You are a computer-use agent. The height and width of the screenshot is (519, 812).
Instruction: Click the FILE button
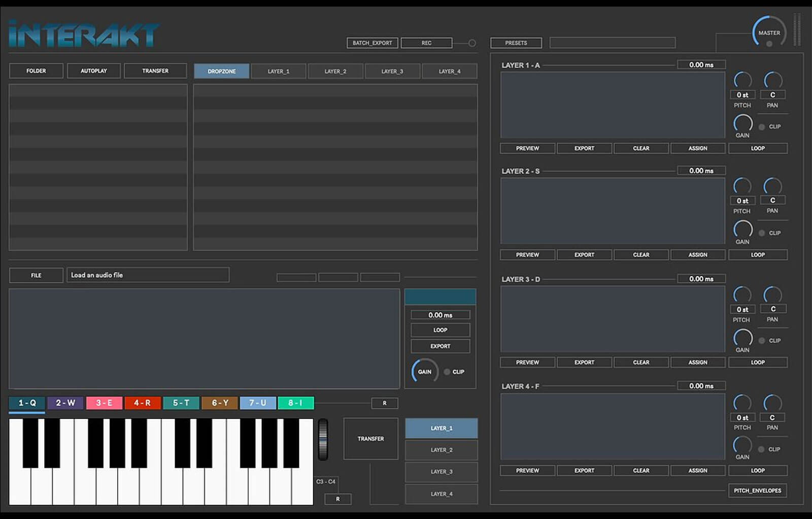tap(36, 275)
